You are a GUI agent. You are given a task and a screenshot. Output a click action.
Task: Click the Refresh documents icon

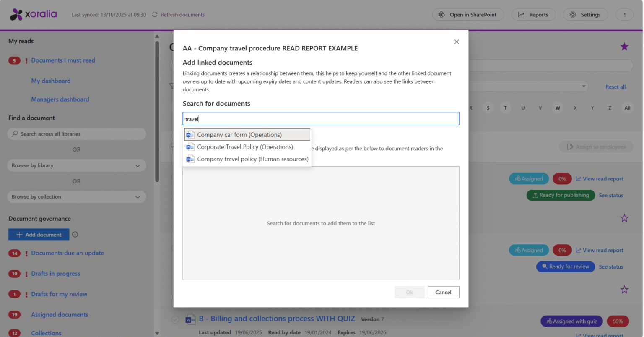click(x=155, y=15)
